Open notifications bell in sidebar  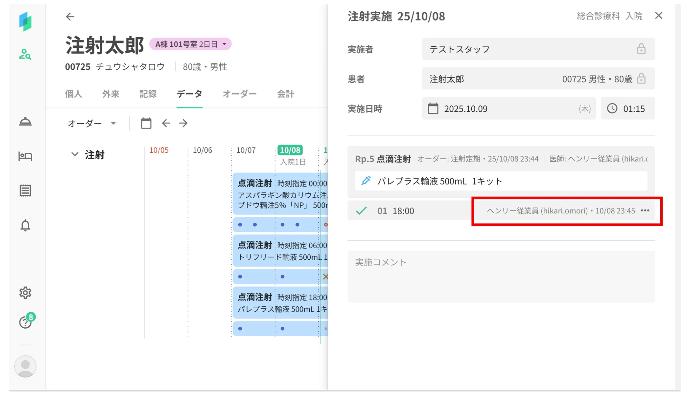26,226
